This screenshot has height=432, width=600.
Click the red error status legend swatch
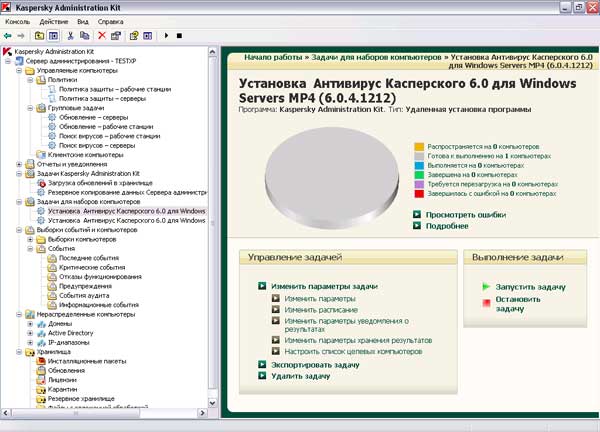[419, 194]
